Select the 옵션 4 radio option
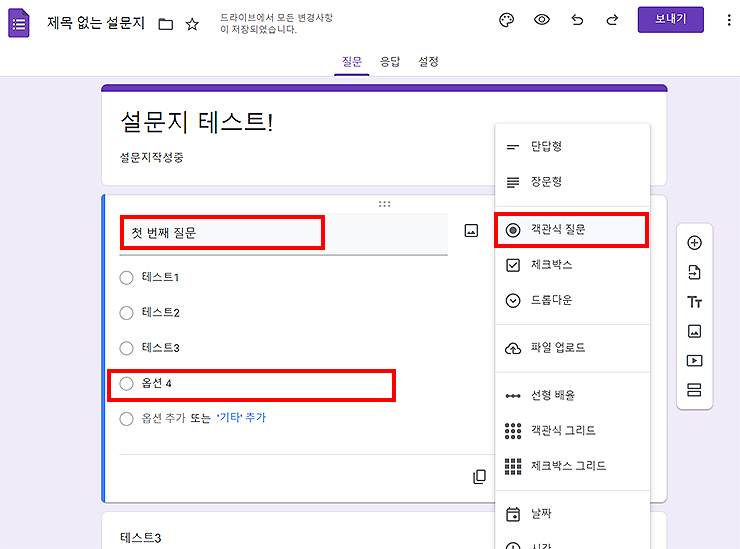Screen dimensions: 740x549 (x=126, y=383)
